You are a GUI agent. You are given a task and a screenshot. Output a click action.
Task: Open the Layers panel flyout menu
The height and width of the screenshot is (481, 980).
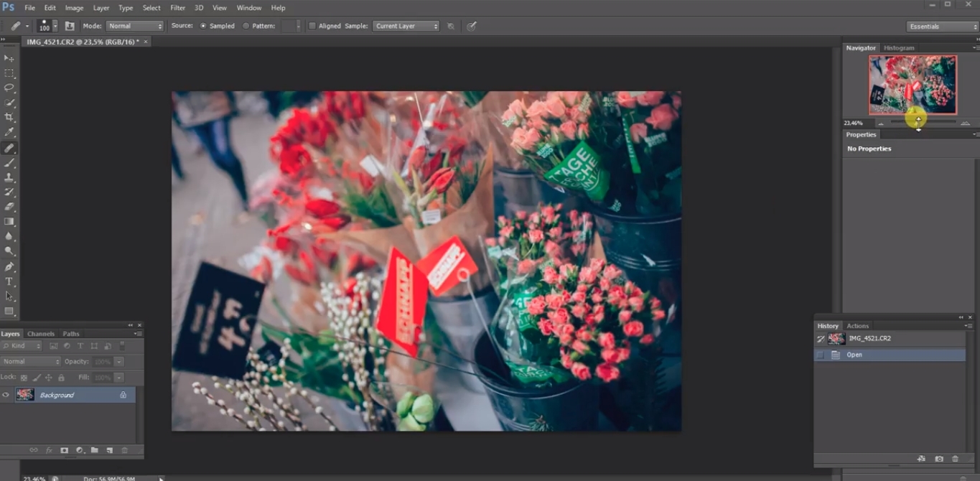pos(138,334)
